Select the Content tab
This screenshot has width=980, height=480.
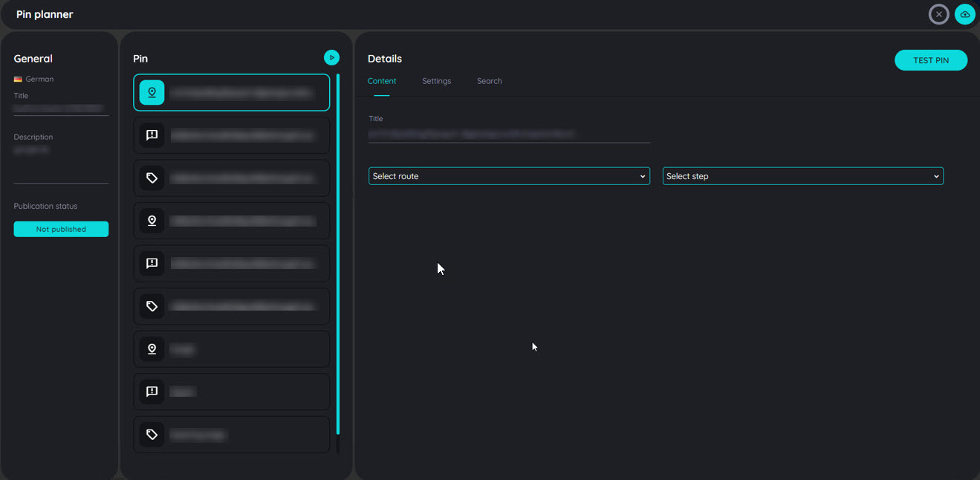click(x=381, y=81)
